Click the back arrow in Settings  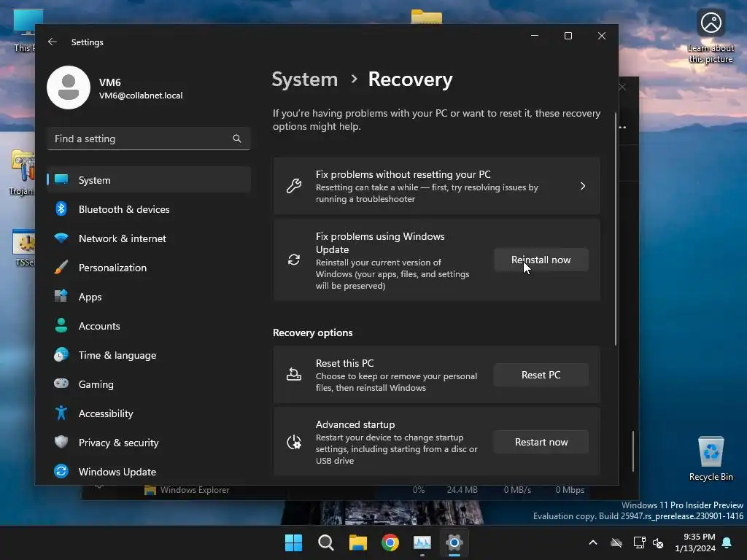tap(53, 42)
